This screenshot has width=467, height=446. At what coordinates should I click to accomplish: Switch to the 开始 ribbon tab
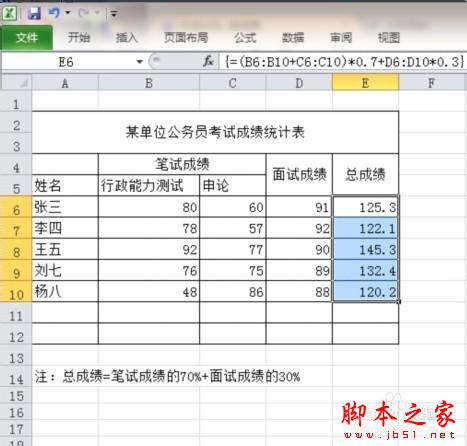click(79, 38)
